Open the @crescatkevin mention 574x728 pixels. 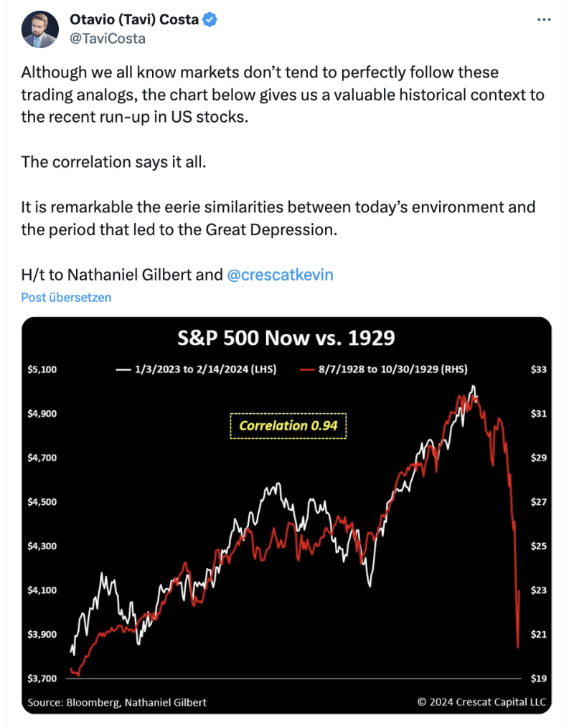point(280,275)
